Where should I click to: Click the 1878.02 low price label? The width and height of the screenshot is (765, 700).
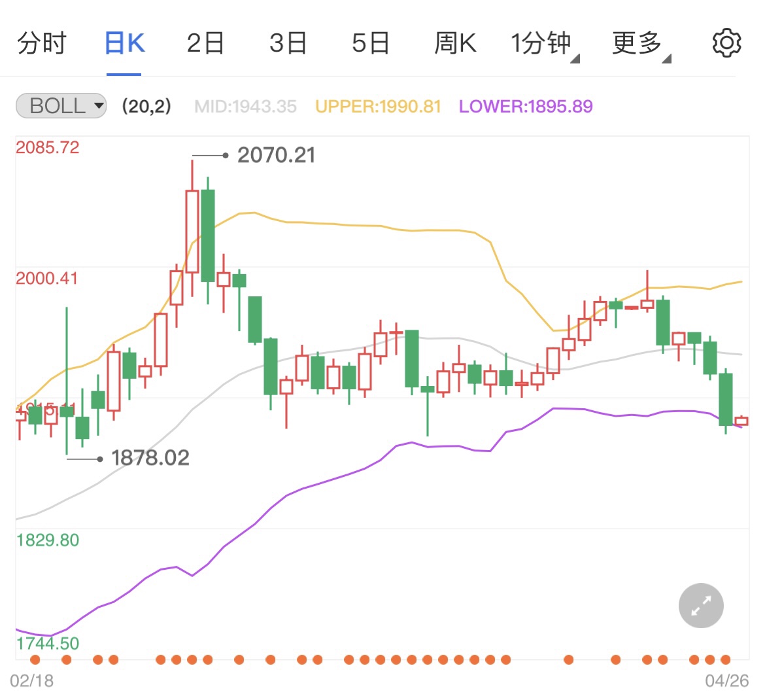150,458
